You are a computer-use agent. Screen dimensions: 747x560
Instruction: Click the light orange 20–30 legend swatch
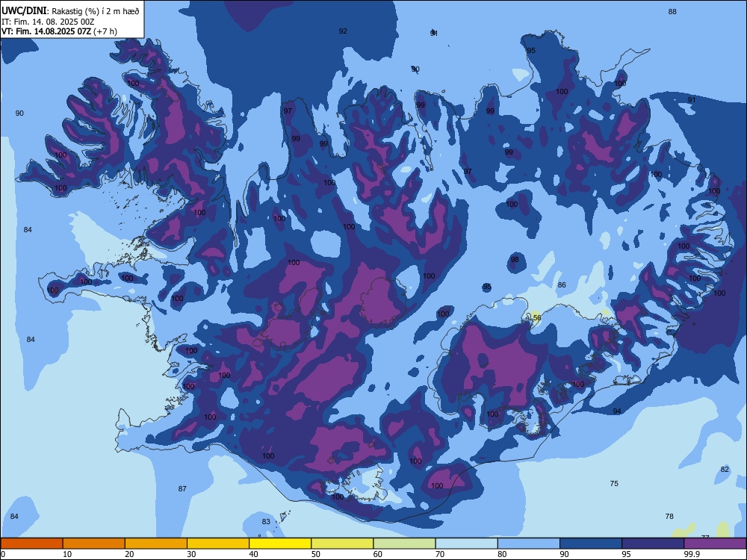pyautogui.click(x=156, y=544)
